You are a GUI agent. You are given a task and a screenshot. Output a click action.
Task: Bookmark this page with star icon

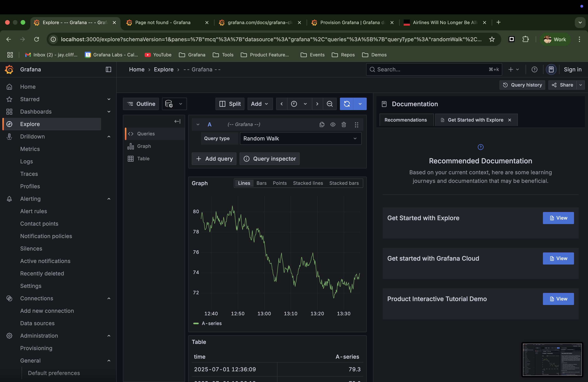(492, 39)
